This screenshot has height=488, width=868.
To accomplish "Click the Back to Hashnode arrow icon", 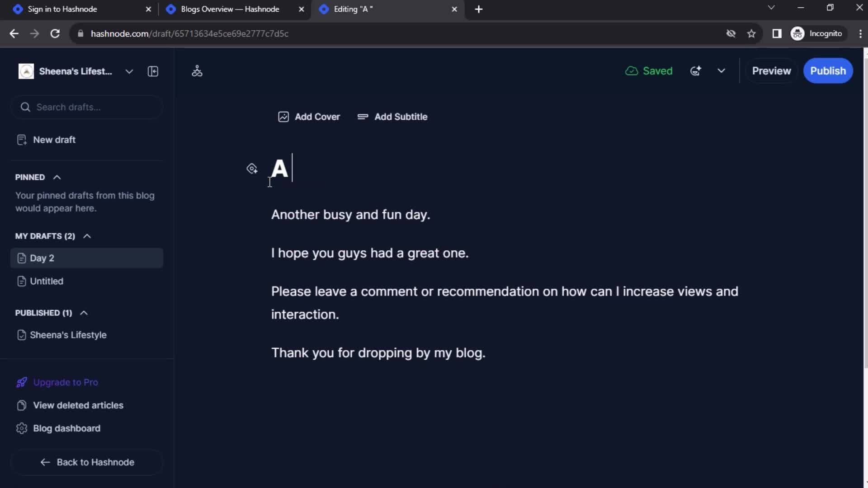I will 45,462.
